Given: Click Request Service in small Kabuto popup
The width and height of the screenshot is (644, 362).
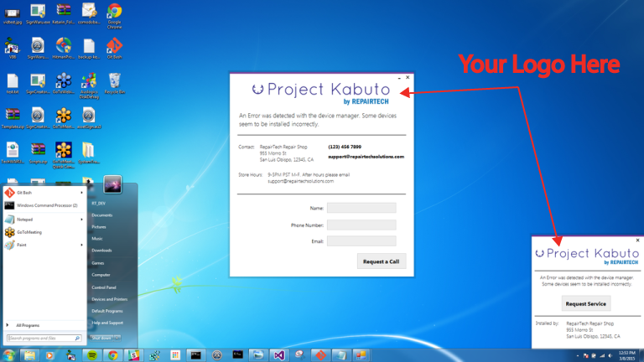Looking at the screenshot, I should 585,303.
